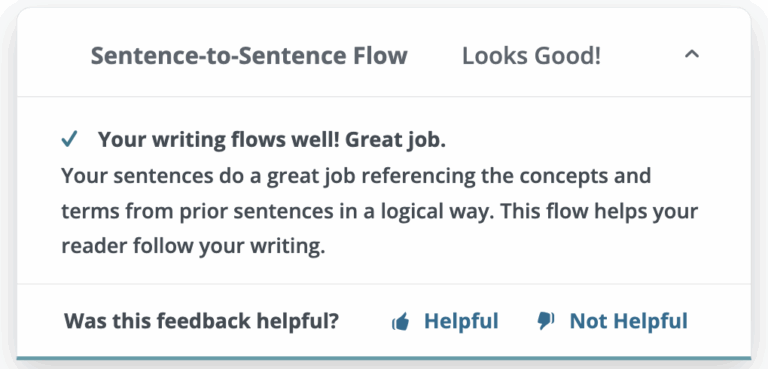
Task: Click the feedback description paragraph
Action: [380, 211]
